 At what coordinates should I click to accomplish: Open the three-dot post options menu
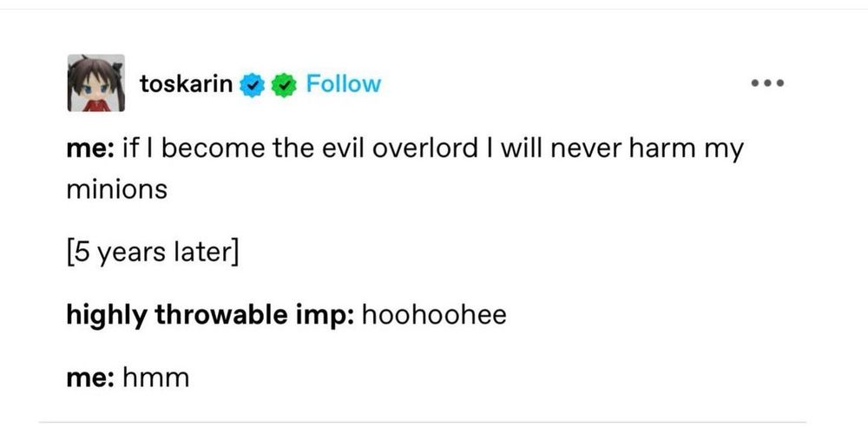click(x=768, y=84)
